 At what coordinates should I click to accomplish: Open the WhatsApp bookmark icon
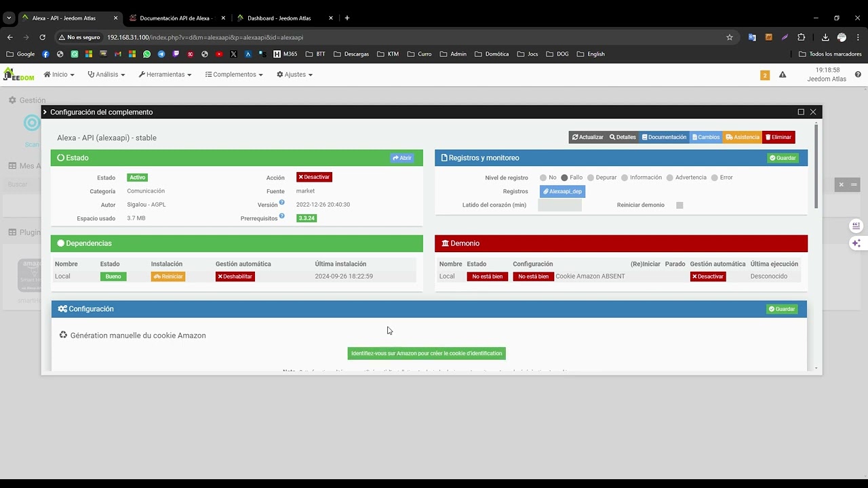coord(146,54)
